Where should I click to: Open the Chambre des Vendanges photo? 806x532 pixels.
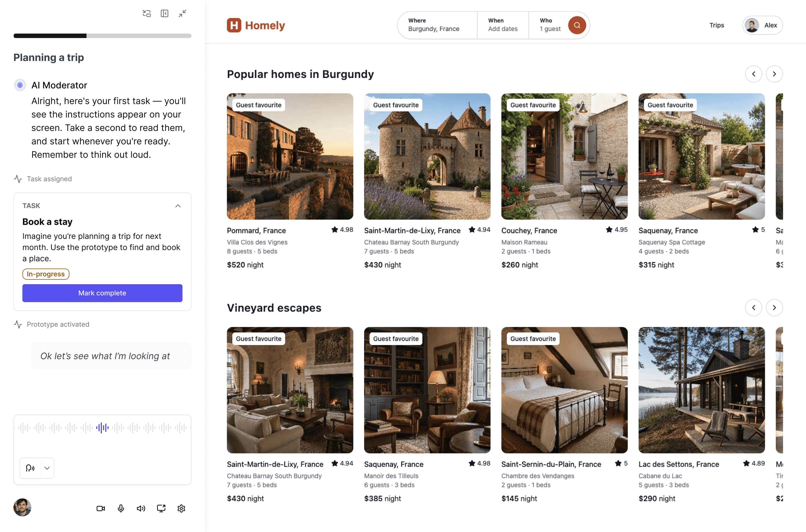pyautogui.click(x=564, y=390)
